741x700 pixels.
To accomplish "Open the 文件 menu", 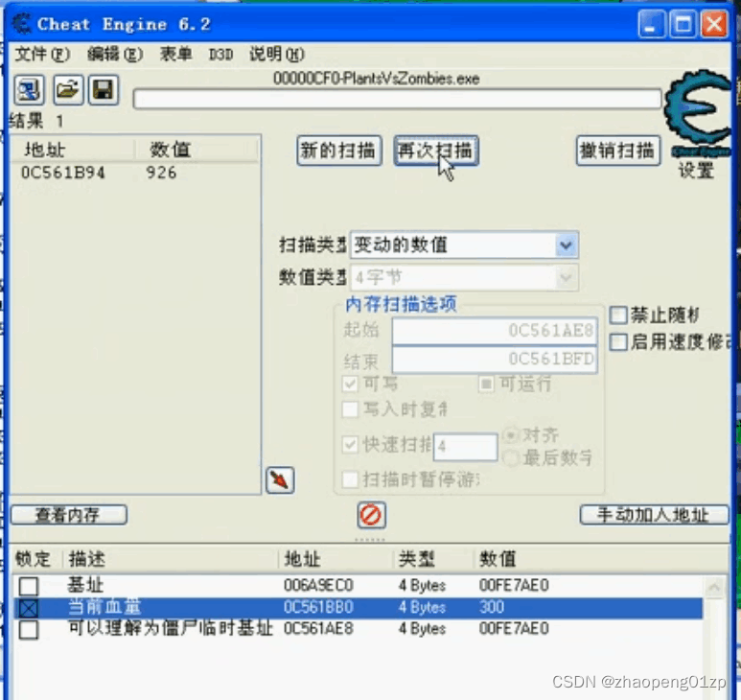I will (x=42, y=55).
